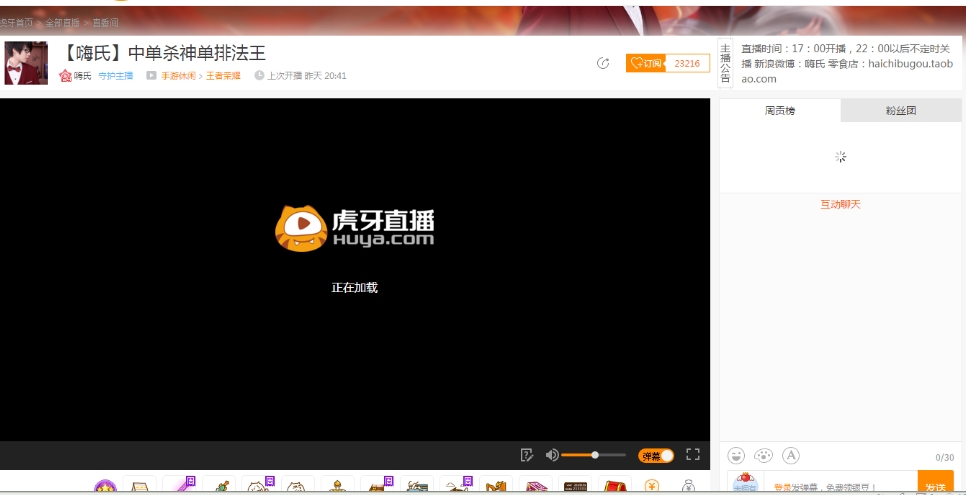Click the streamer avatar thumbnail

click(x=26, y=63)
